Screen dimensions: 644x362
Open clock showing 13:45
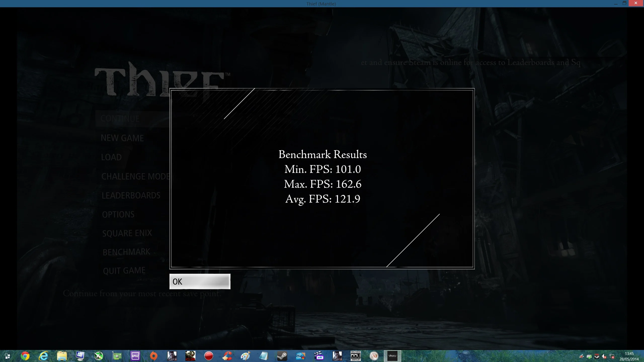629,356
